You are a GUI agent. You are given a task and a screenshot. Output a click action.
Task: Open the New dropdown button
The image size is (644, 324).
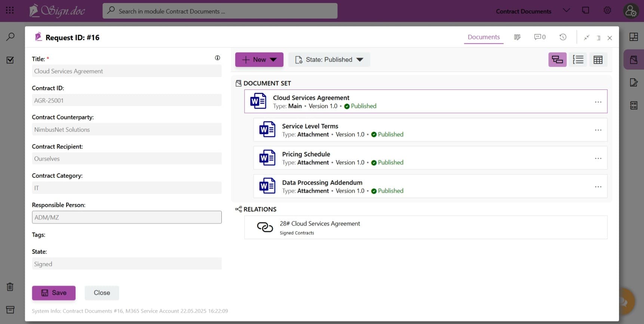coord(259,59)
